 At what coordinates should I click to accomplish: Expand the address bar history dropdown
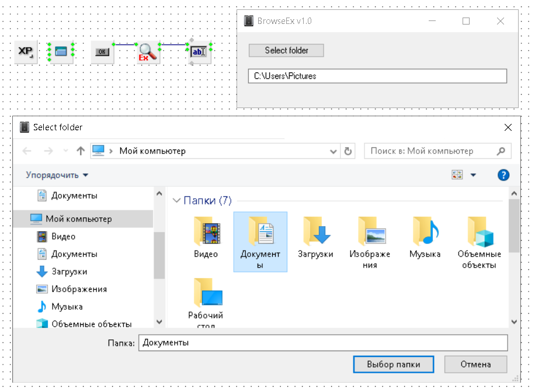[x=333, y=151]
